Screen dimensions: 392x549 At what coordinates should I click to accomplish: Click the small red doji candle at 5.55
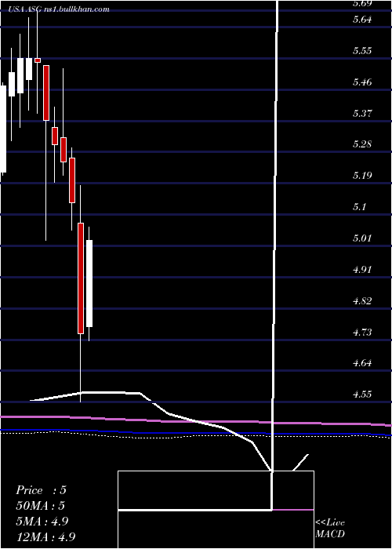pyautogui.click(x=38, y=60)
